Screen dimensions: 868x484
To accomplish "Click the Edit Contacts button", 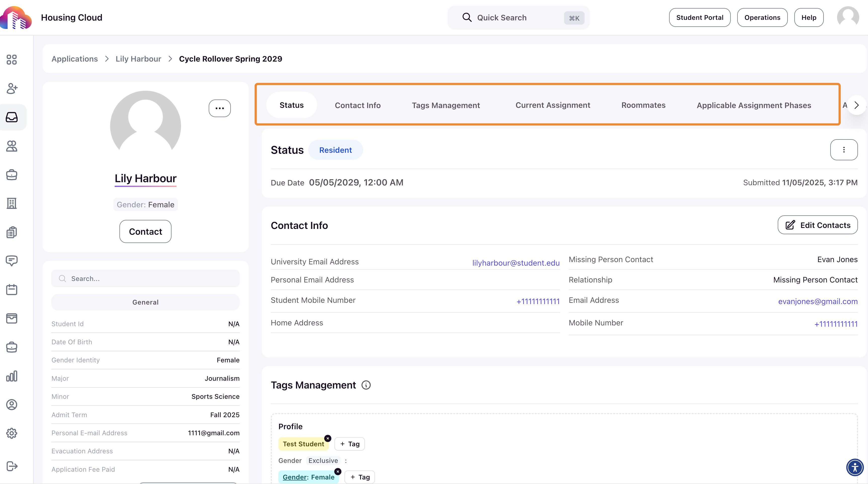I will tap(817, 225).
